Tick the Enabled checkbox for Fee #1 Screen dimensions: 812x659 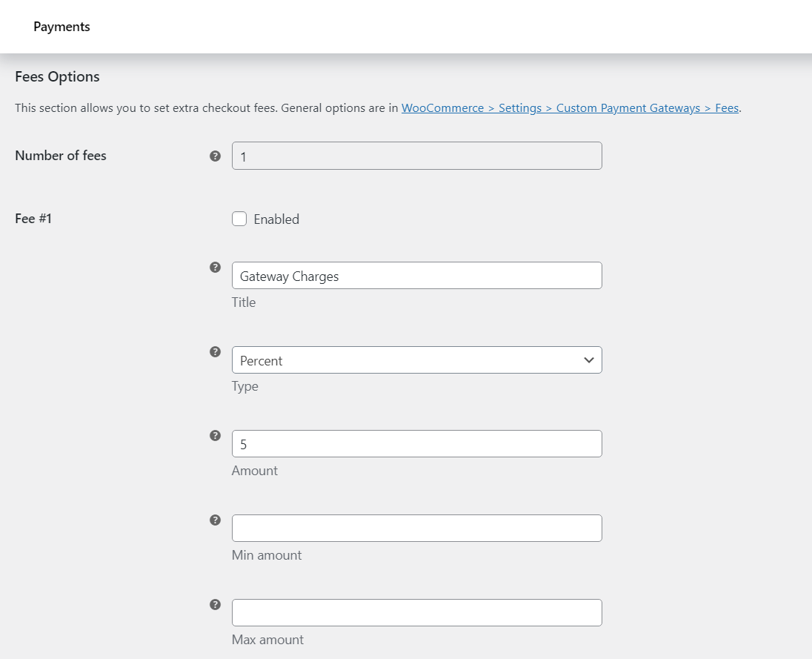239,219
